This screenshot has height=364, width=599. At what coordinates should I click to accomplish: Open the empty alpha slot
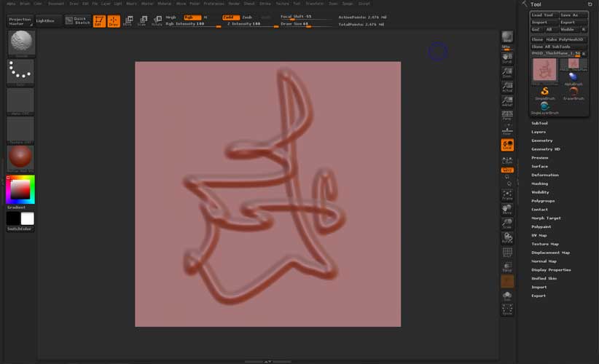[x=21, y=101]
